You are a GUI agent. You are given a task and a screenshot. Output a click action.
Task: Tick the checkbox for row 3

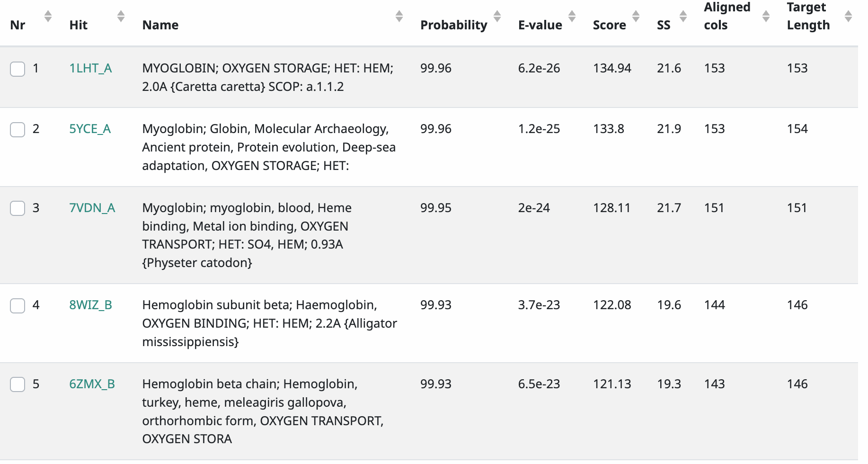tap(18, 208)
